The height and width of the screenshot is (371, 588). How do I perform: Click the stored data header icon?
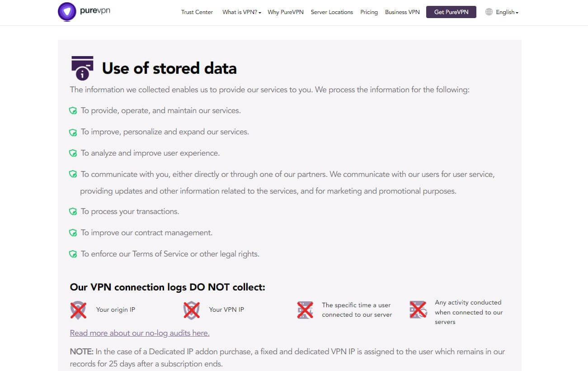82,67
